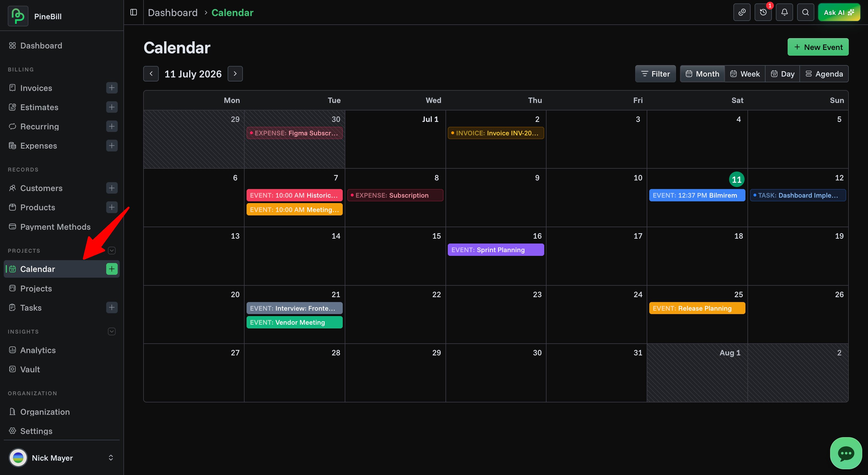
Task: Add a new invoice via plus icon
Action: (x=112, y=88)
